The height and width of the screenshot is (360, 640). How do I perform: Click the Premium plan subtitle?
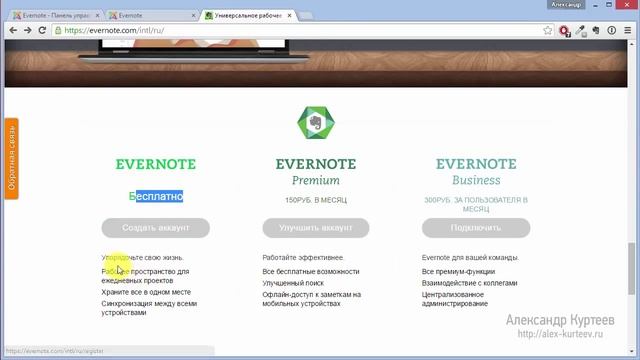[316, 180]
